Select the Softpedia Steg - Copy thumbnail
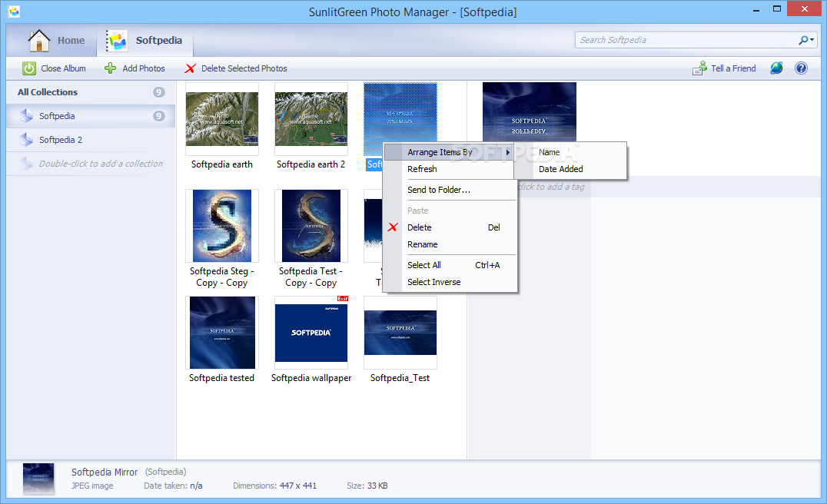 222,226
